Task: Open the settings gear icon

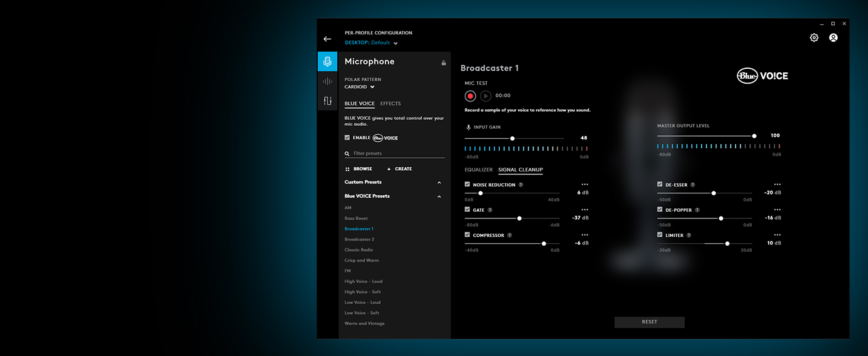Action: [x=814, y=38]
